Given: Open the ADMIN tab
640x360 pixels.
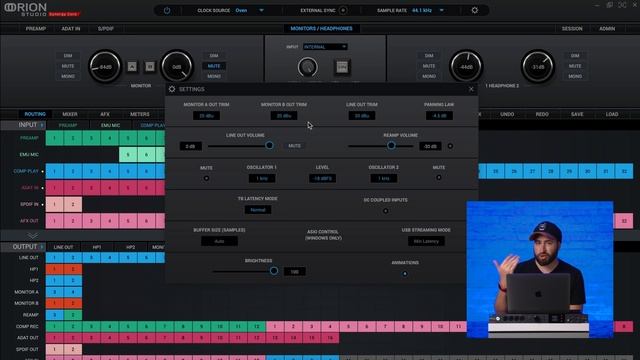Looking at the screenshot, I should click(x=607, y=29).
